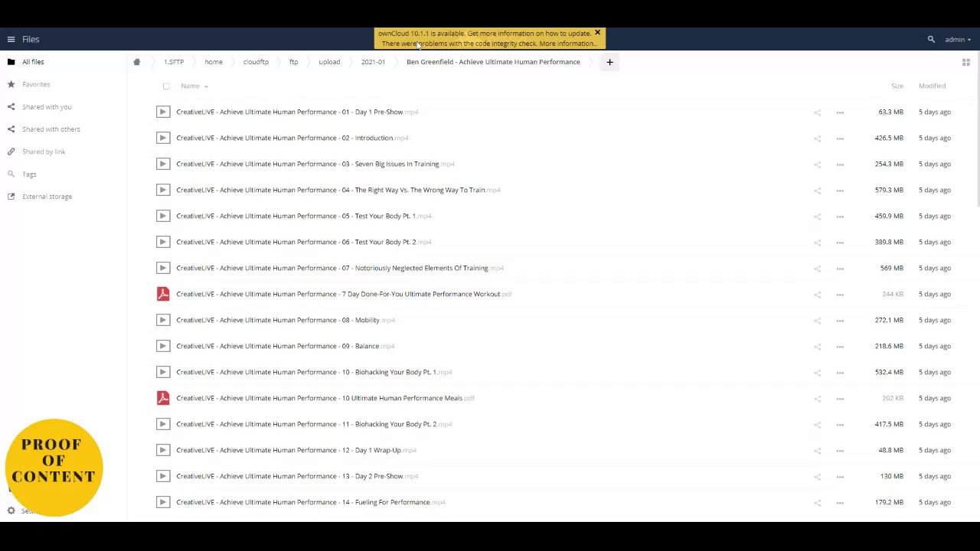Open 03 - Seven Big Issues In Training file
Viewport: 980px width, 551px height.
tap(315, 164)
